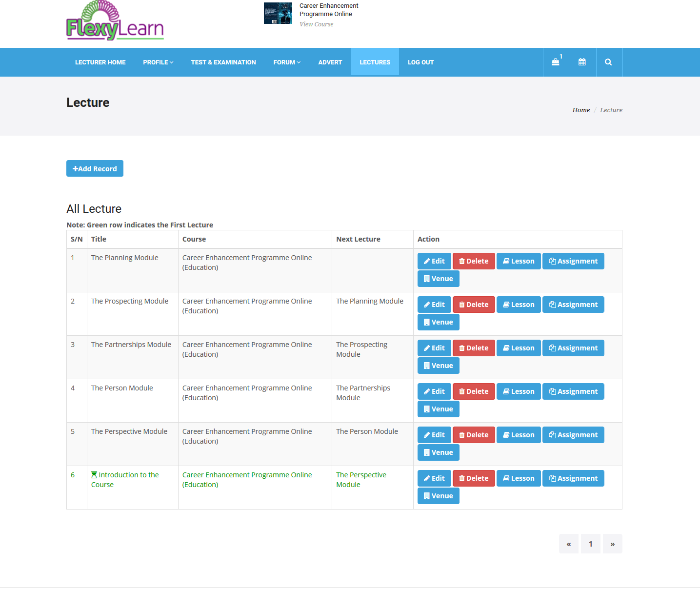Open the search magnifier icon
Image resolution: width=700 pixels, height=592 pixels.
[x=608, y=62]
